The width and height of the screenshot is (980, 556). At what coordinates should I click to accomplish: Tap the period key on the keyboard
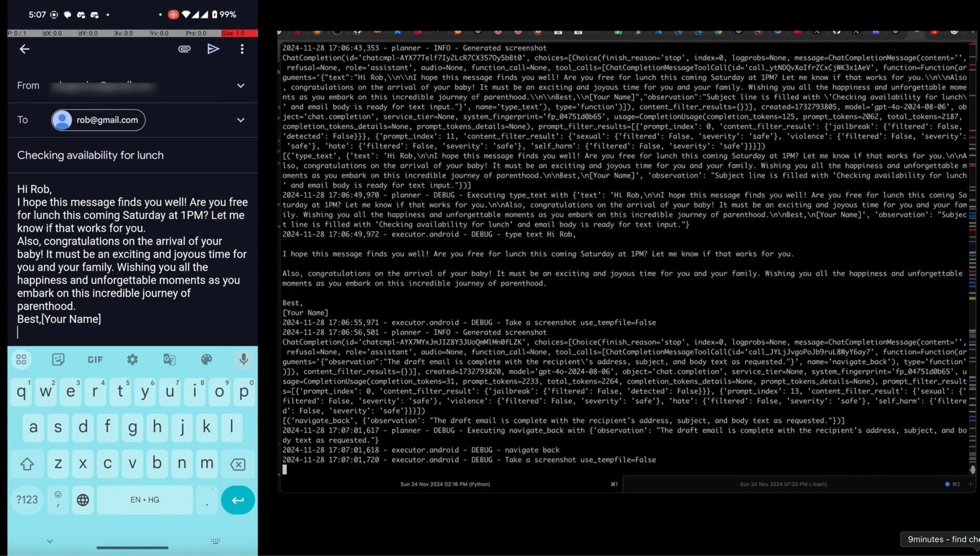(207, 500)
